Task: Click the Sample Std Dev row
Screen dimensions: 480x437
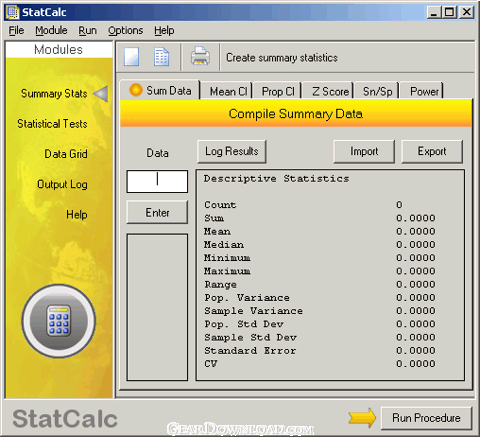Action: coord(320,337)
